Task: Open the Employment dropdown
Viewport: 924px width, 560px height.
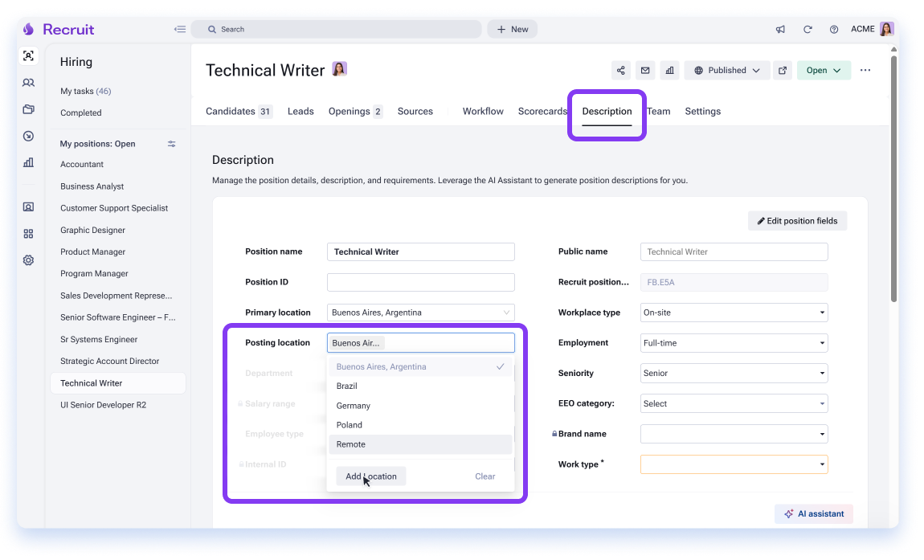Action: point(734,343)
